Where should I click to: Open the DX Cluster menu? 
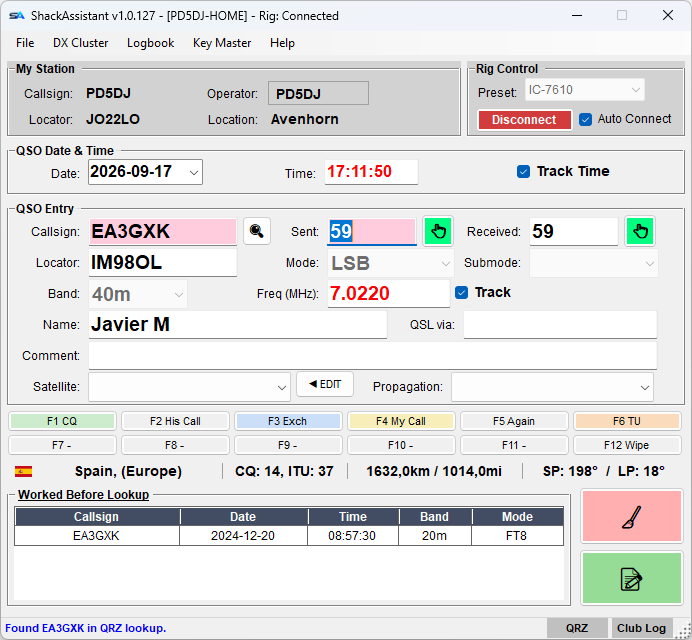(x=81, y=43)
